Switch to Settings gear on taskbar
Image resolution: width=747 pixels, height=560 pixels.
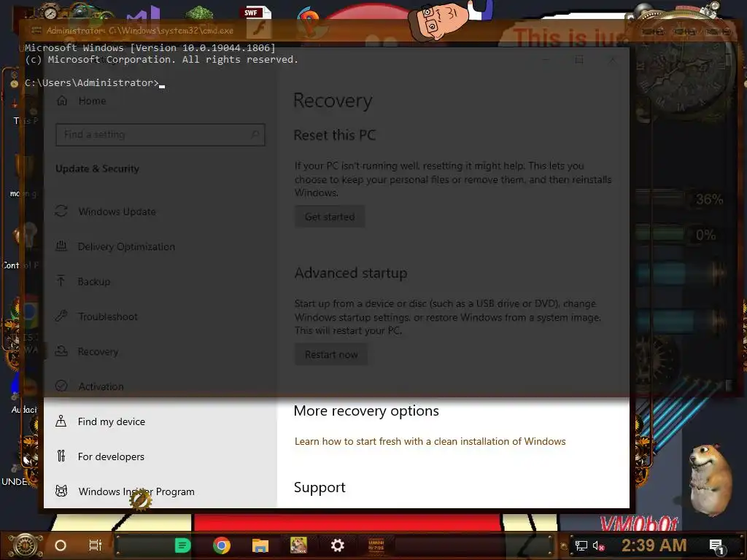pos(337,545)
